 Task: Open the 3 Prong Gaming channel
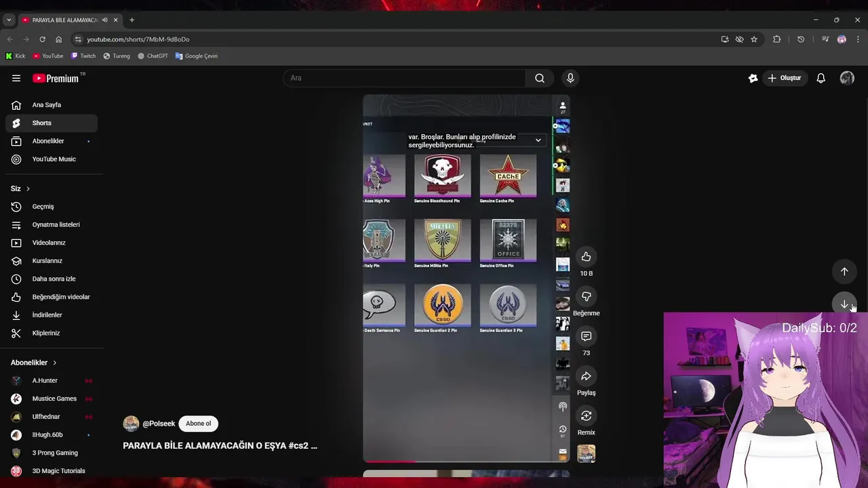(52, 453)
